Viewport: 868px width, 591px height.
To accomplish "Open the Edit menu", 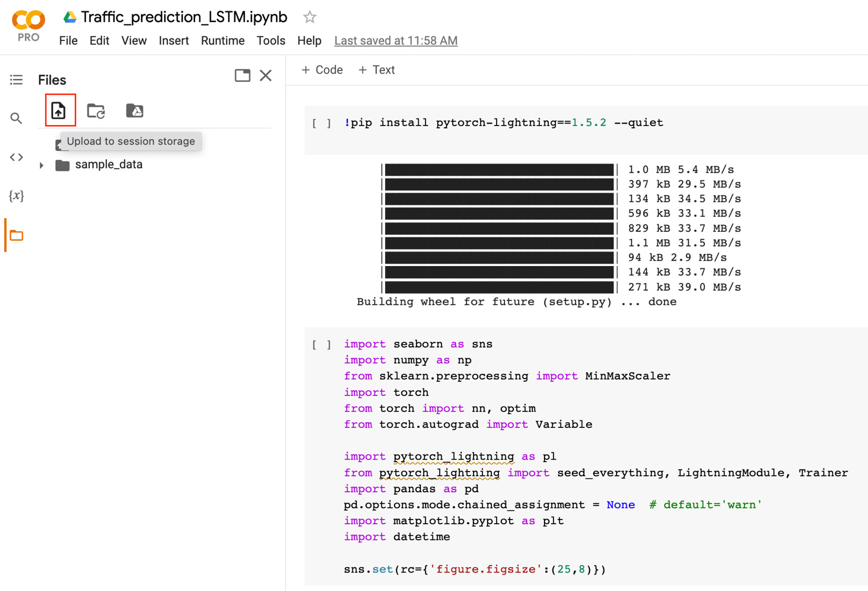I will click(x=99, y=40).
